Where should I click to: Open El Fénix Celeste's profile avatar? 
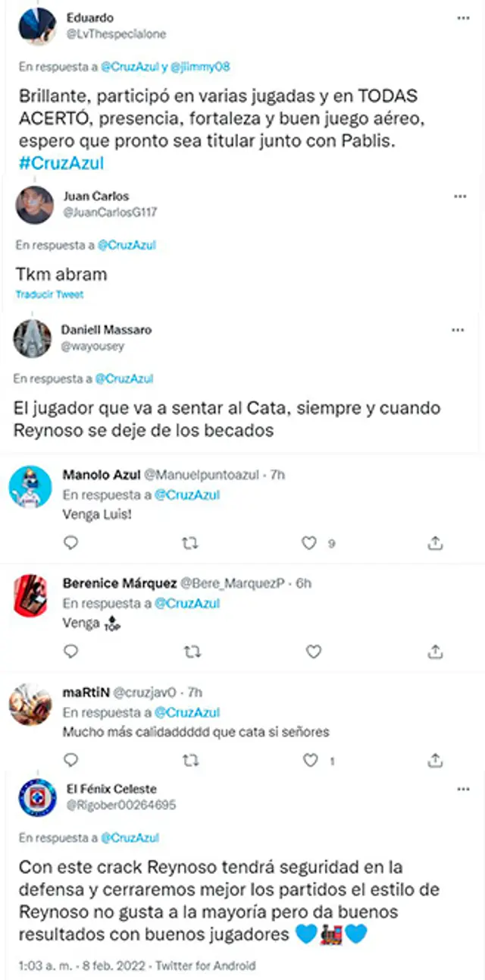tap(38, 799)
